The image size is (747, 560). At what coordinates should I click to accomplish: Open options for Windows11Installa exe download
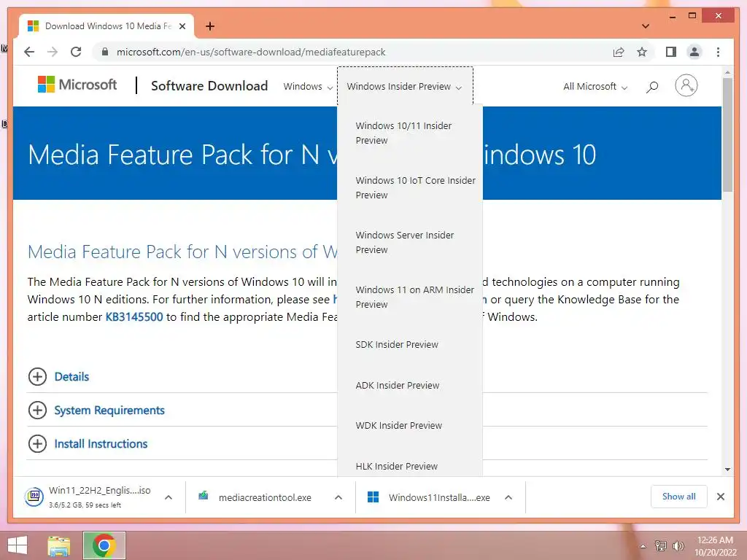[508, 497]
